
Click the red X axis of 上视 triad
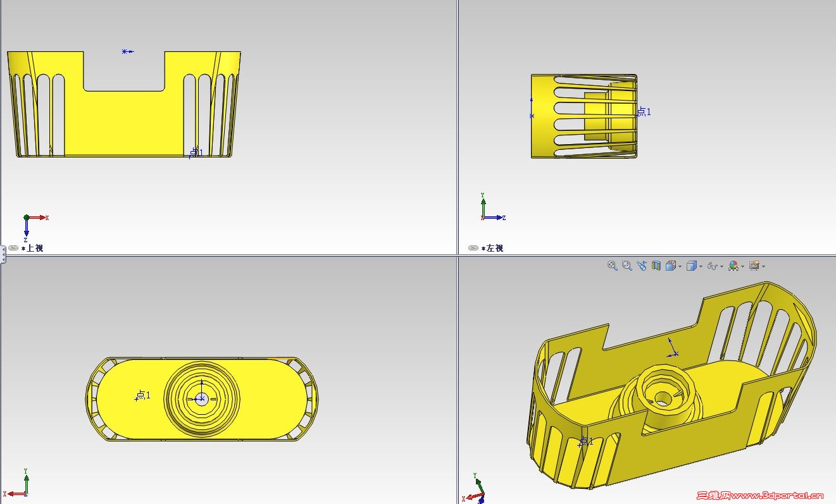click(38, 218)
